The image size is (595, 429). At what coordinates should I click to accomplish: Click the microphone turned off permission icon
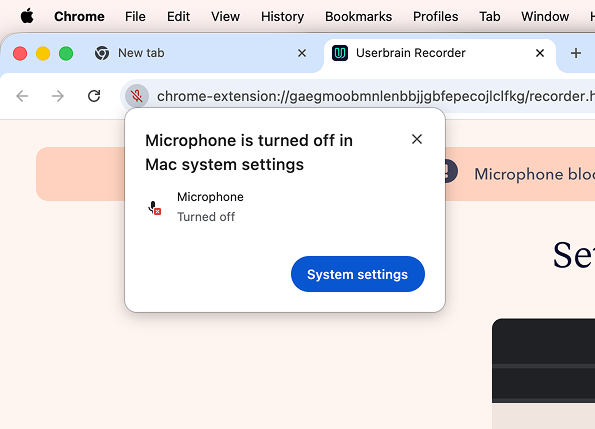click(154, 207)
